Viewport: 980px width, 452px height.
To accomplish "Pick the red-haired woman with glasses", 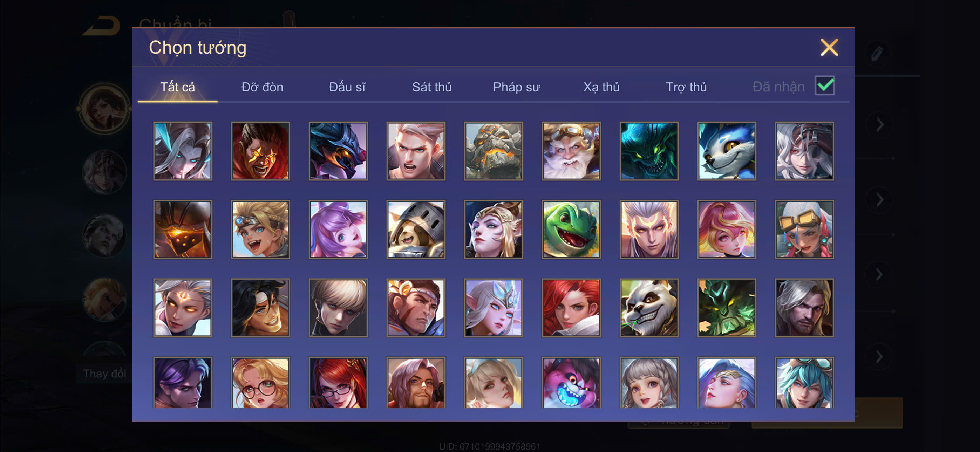I will [x=338, y=382].
